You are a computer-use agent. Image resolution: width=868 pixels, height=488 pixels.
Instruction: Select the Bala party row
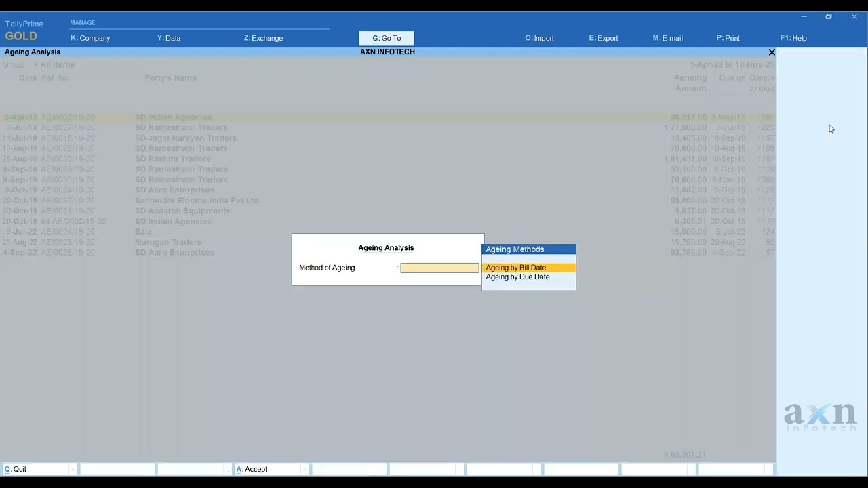pyautogui.click(x=388, y=232)
